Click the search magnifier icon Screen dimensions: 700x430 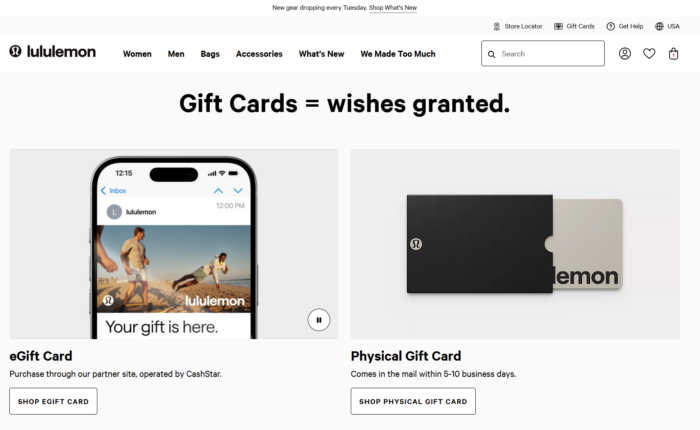click(491, 54)
